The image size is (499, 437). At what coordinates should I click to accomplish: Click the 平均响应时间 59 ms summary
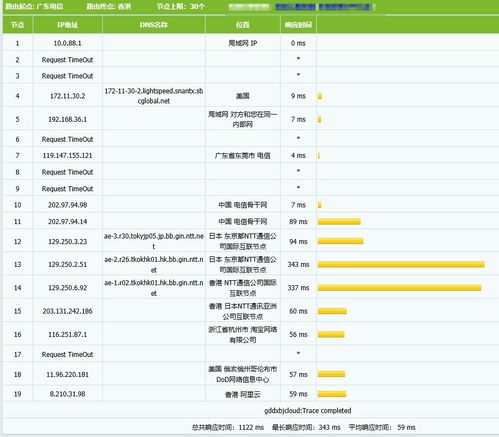click(x=382, y=427)
